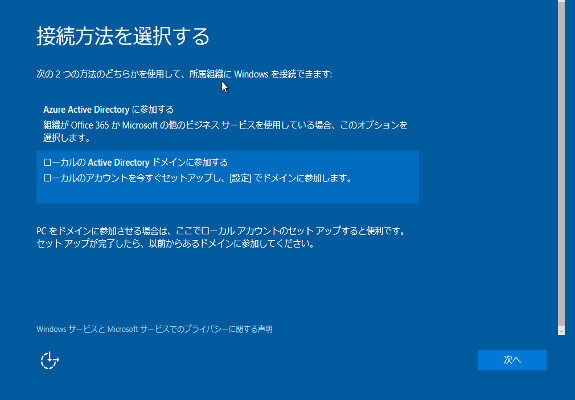Click the scrollbar up arrow at top
This screenshot has height=400, width=575.
coord(561,2)
